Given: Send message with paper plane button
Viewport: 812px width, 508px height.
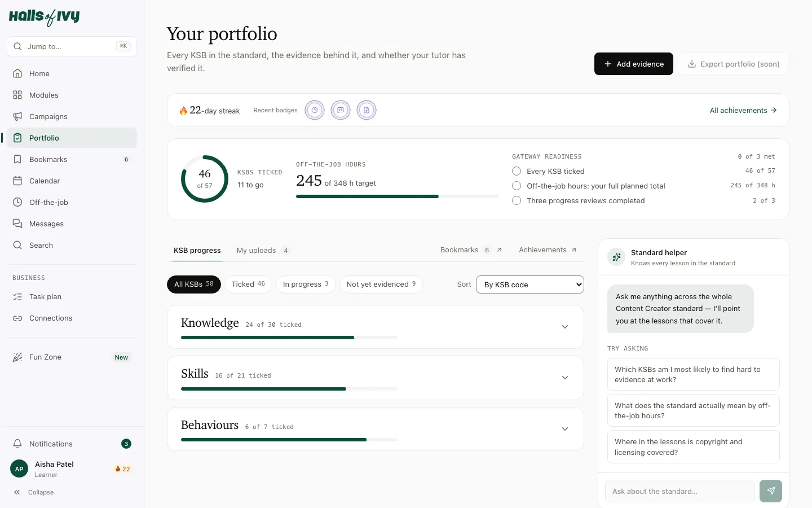Looking at the screenshot, I should click(771, 491).
